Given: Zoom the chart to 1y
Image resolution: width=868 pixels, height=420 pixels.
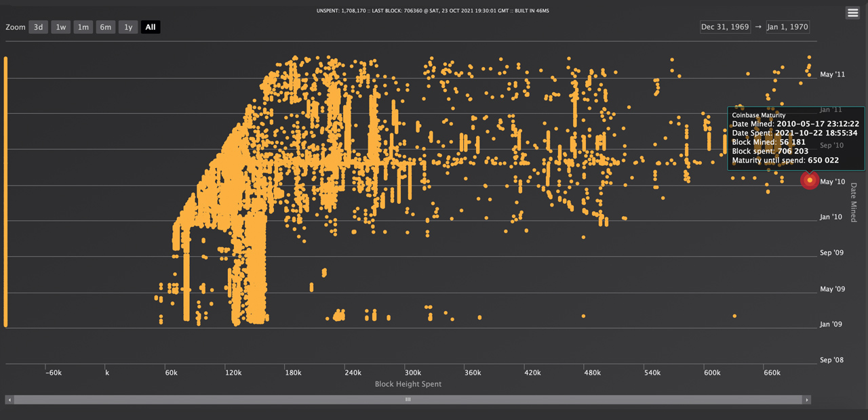Looking at the screenshot, I should pos(128,27).
